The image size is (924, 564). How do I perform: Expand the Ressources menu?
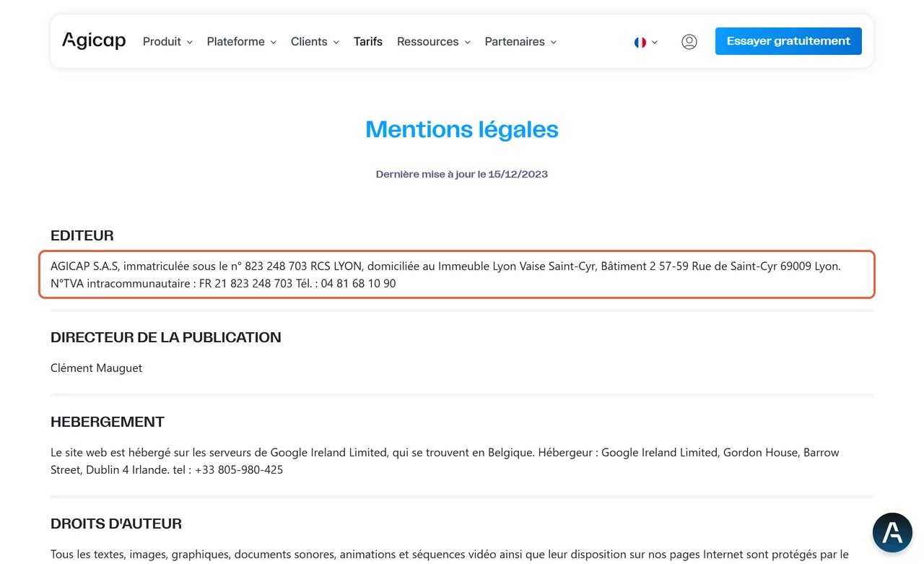[x=434, y=42]
